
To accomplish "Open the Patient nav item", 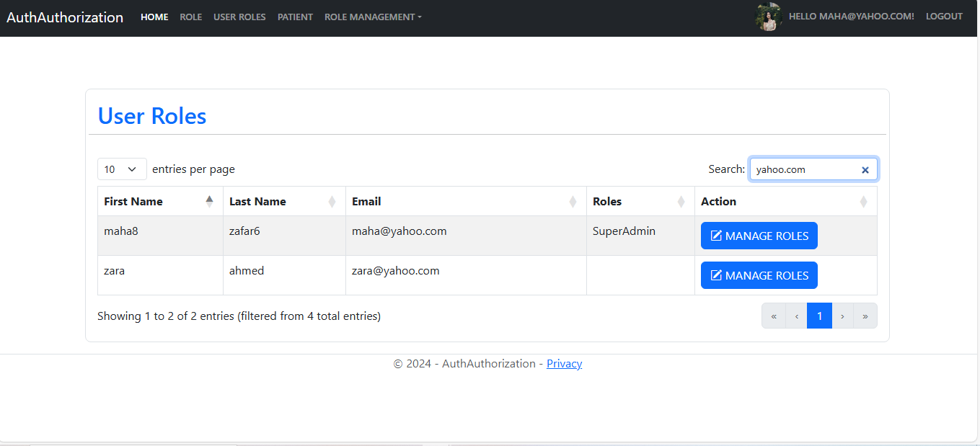I will (x=295, y=17).
